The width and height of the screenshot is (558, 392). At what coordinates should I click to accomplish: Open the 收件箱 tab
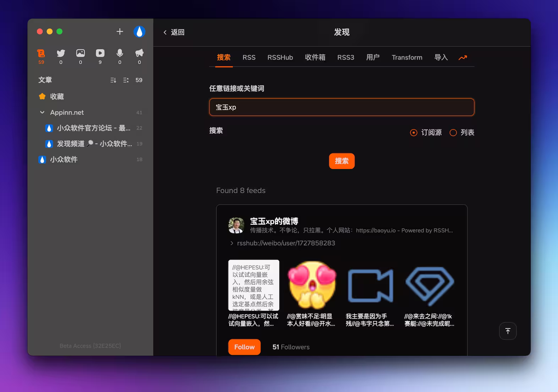point(315,58)
